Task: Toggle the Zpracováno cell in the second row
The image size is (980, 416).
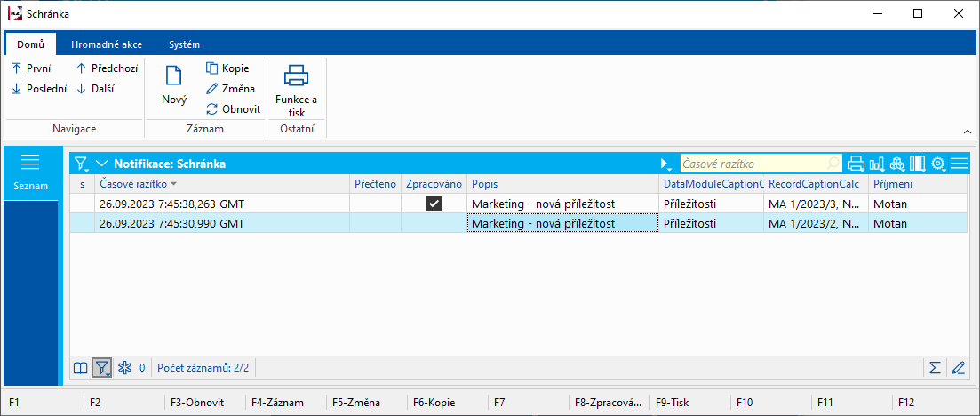Action: (434, 224)
